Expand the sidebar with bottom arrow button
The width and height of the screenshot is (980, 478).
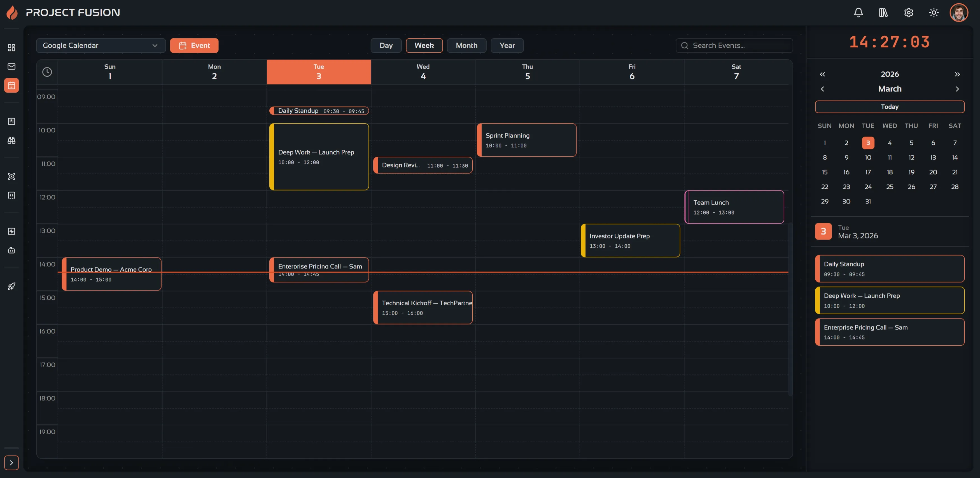click(11, 463)
